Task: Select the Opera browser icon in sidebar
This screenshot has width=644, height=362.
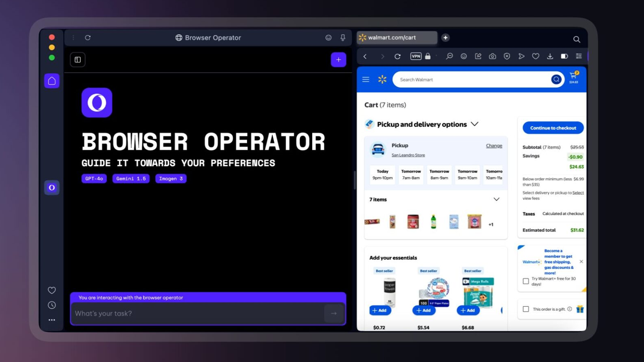Action: coord(52,188)
